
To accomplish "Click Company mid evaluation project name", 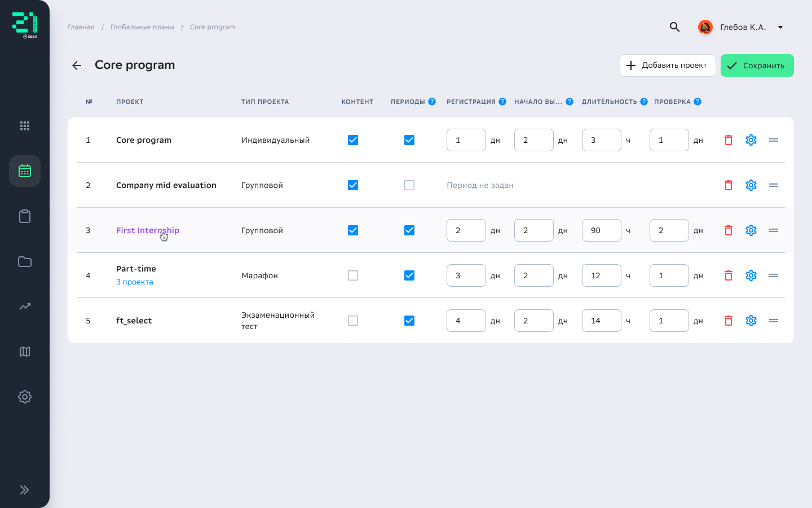I will click(166, 185).
